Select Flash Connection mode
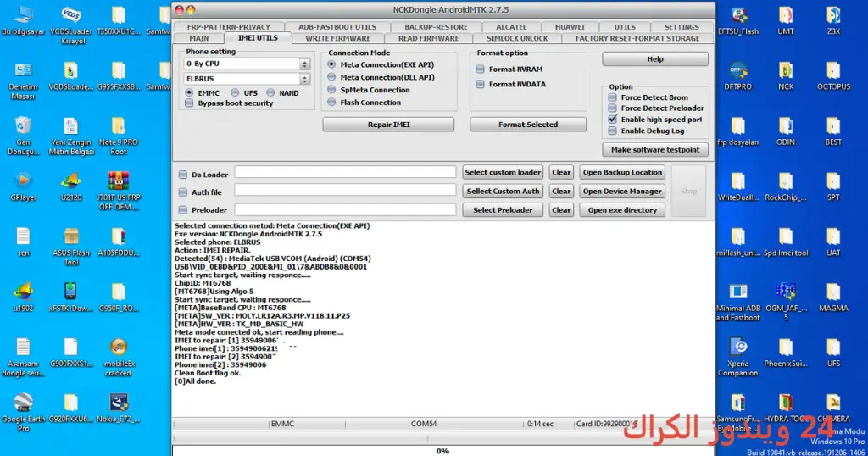The image size is (868, 456). (331, 103)
